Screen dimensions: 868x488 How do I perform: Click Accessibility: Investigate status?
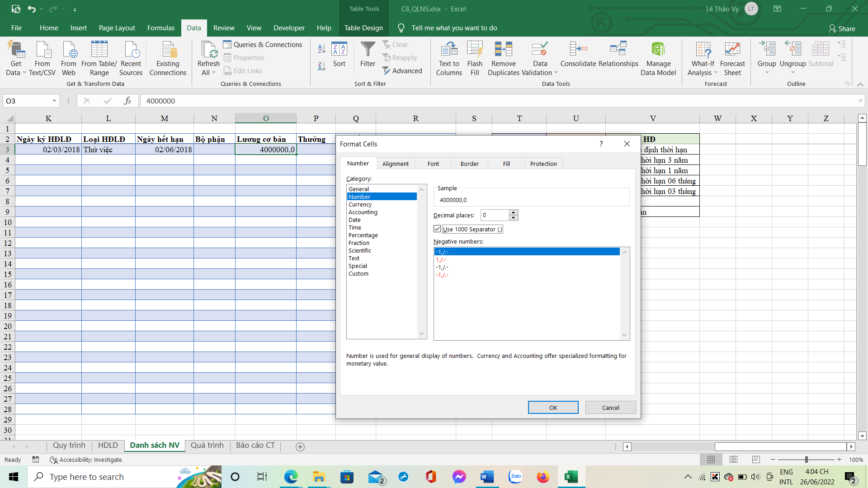(86, 460)
